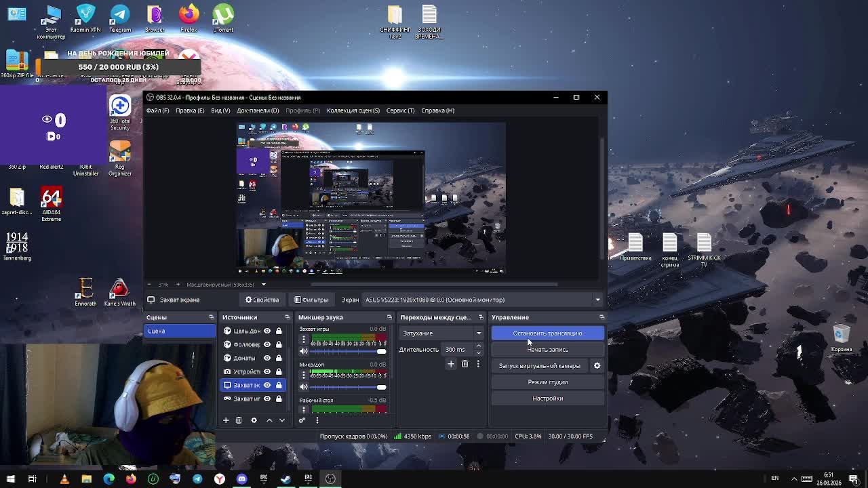The image size is (868, 488).
Task: Launch the AIDA64 Extreme desktop shortcut
Action: pyautogui.click(x=51, y=205)
